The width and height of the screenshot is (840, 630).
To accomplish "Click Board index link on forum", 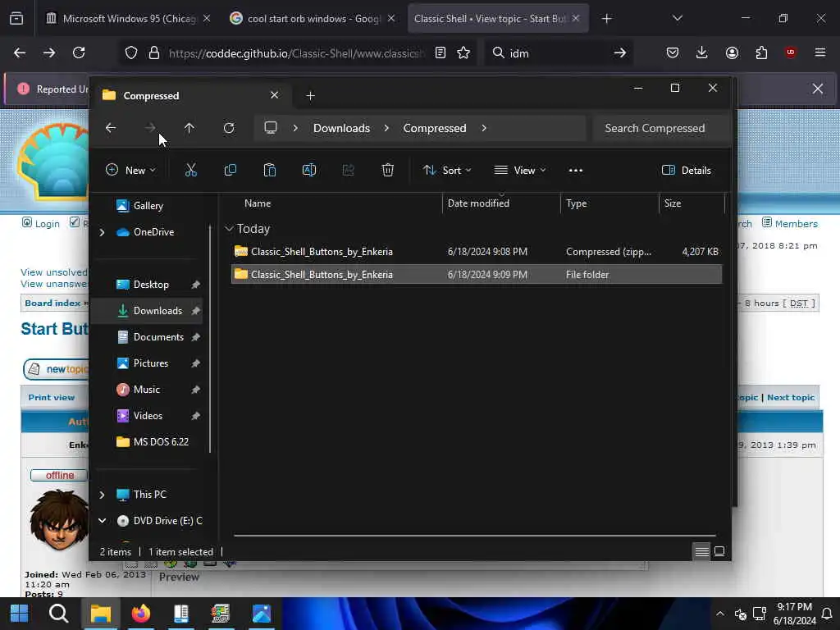I will (x=52, y=304).
